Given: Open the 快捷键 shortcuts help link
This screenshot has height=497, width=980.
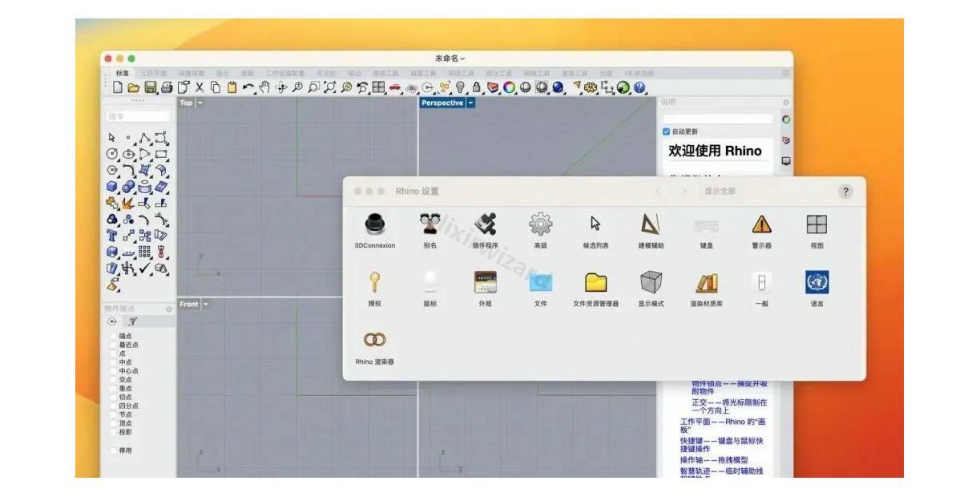Looking at the screenshot, I should (722, 445).
